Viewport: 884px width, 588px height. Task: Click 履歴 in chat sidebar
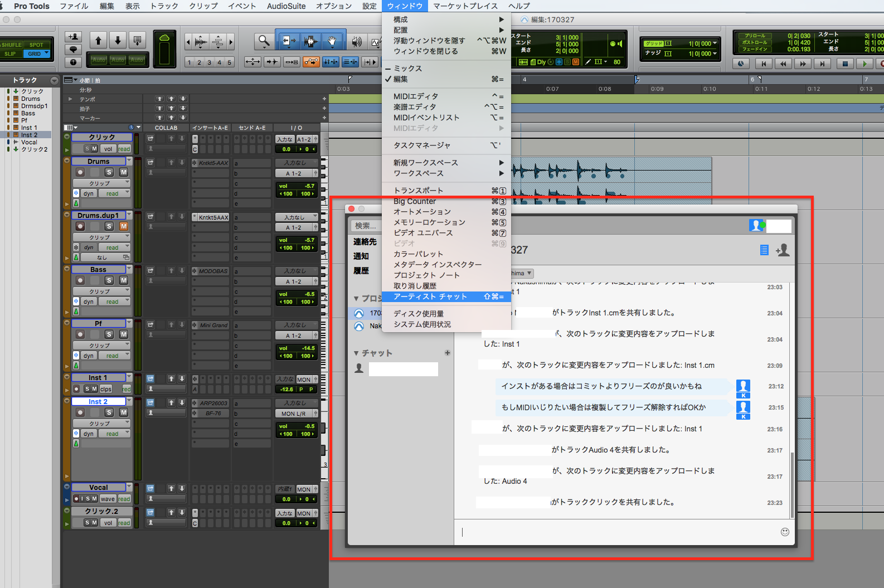[x=361, y=270]
